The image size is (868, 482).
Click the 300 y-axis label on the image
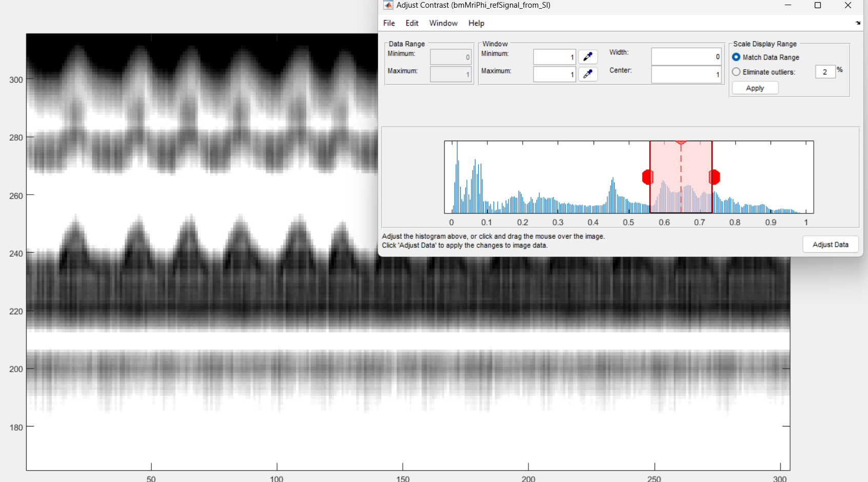pyautogui.click(x=16, y=80)
